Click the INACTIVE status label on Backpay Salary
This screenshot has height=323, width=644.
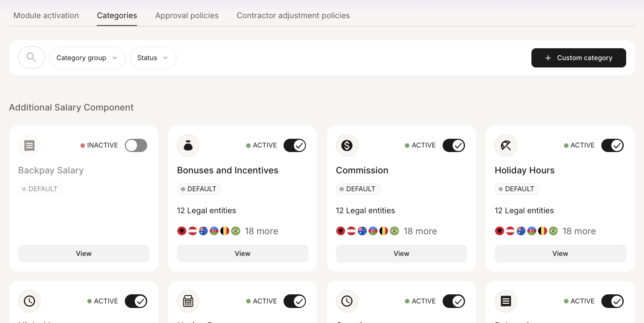point(99,145)
